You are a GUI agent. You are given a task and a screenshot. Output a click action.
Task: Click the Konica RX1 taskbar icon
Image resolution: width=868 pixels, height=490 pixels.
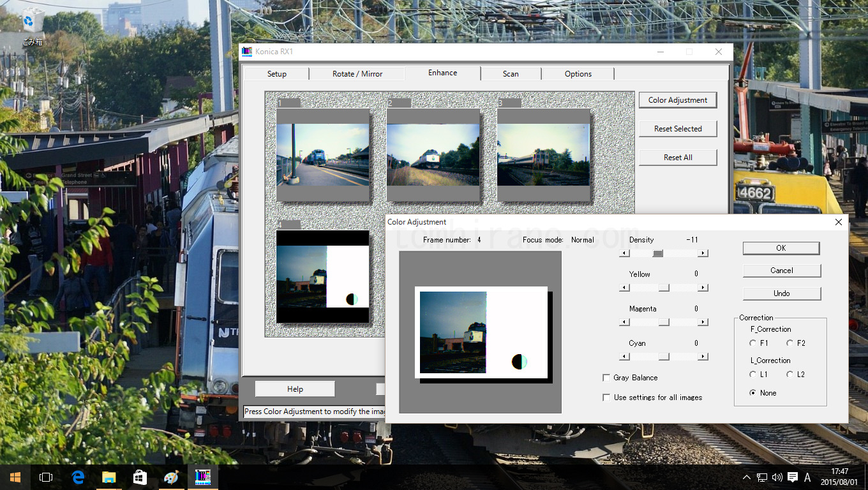[203, 477]
